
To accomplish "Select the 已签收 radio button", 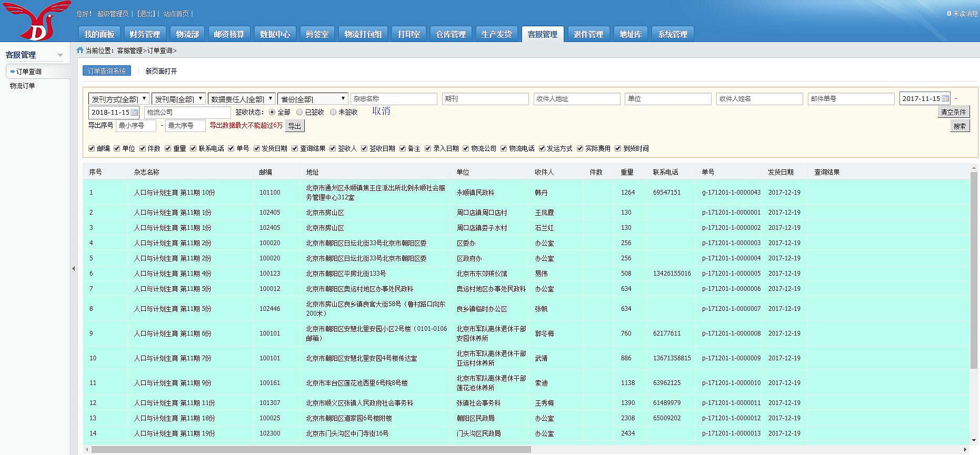I will coord(299,112).
